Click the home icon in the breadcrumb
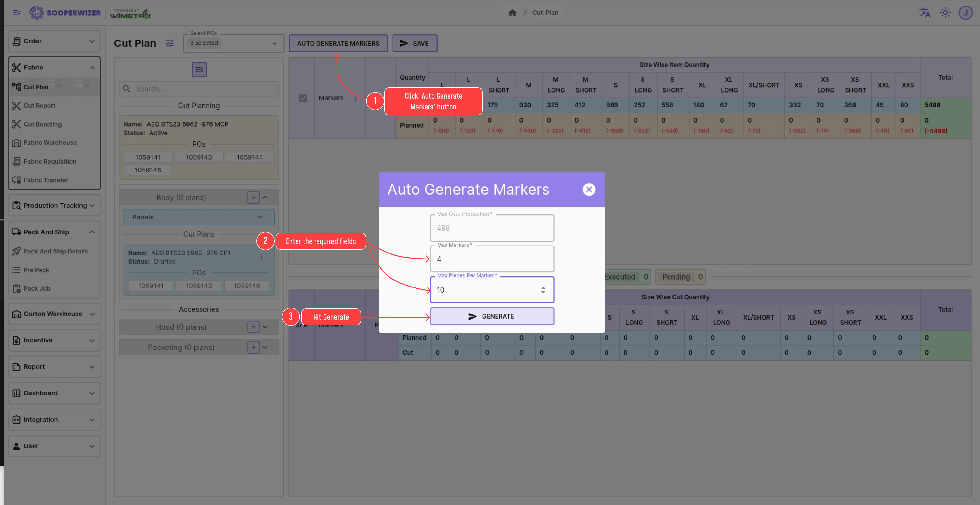The image size is (980, 505). coord(512,13)
